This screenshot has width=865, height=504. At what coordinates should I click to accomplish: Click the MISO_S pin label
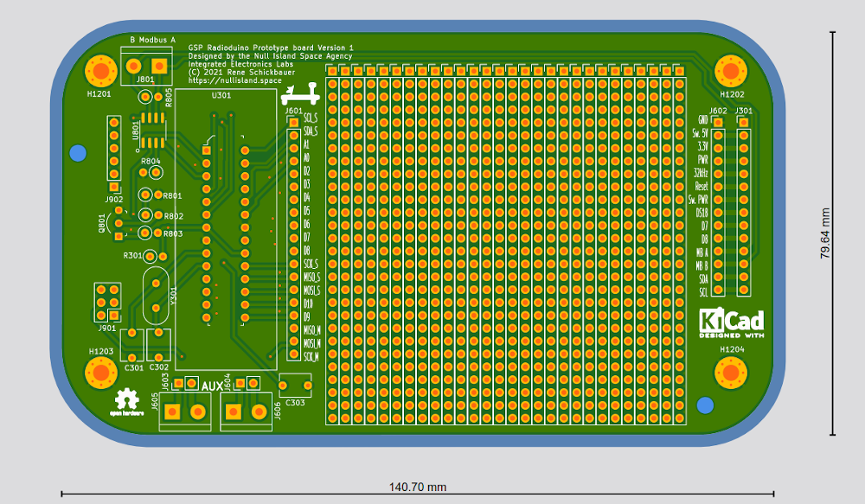(311, 278)
